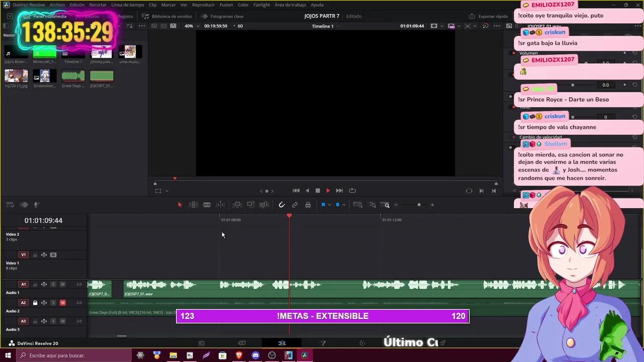Open the Fairlight menu
This screenshot has height=362, width=644.
click(262, 5)
